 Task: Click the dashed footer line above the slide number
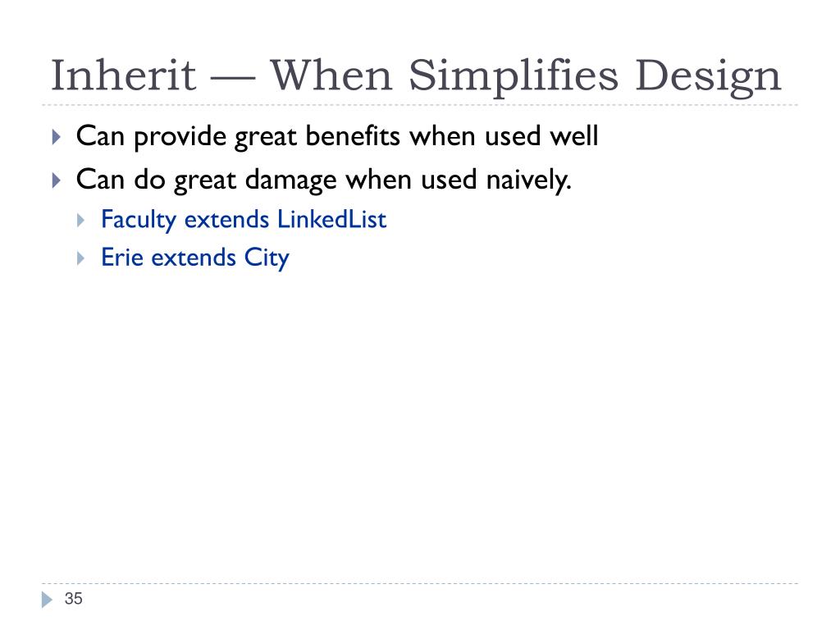[420, 583]
